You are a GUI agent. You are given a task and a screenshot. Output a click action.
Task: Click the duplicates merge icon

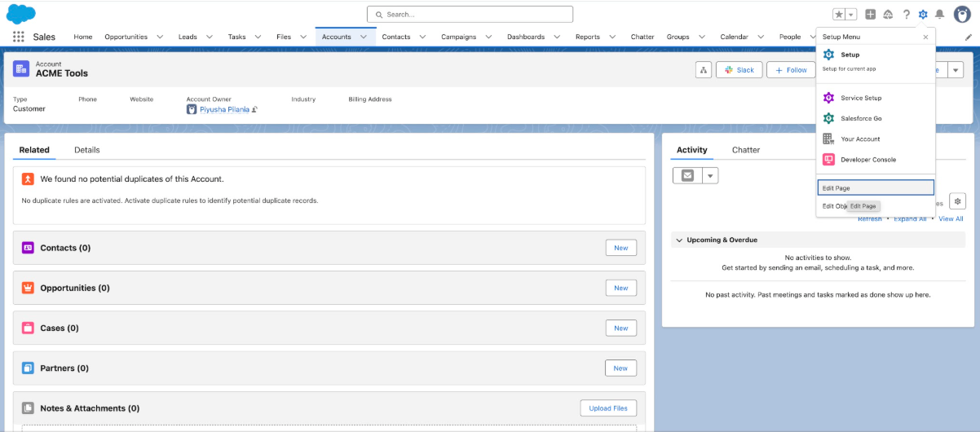point(28,179)
